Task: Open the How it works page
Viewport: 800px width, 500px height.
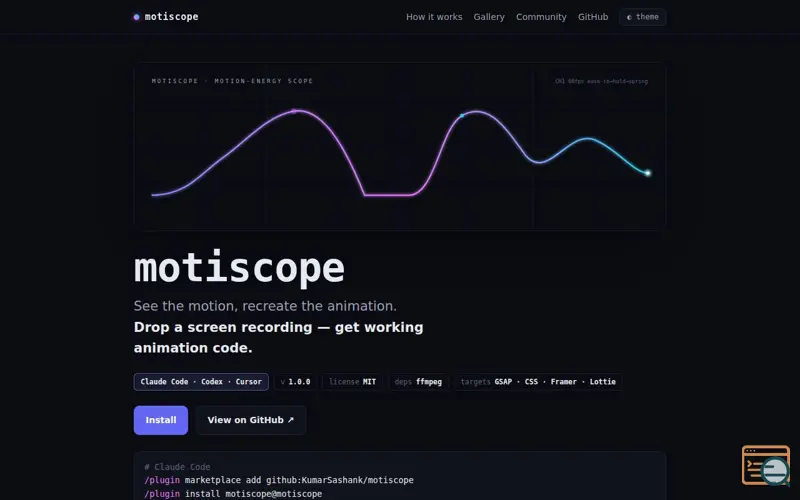Action: pos(434,17)
